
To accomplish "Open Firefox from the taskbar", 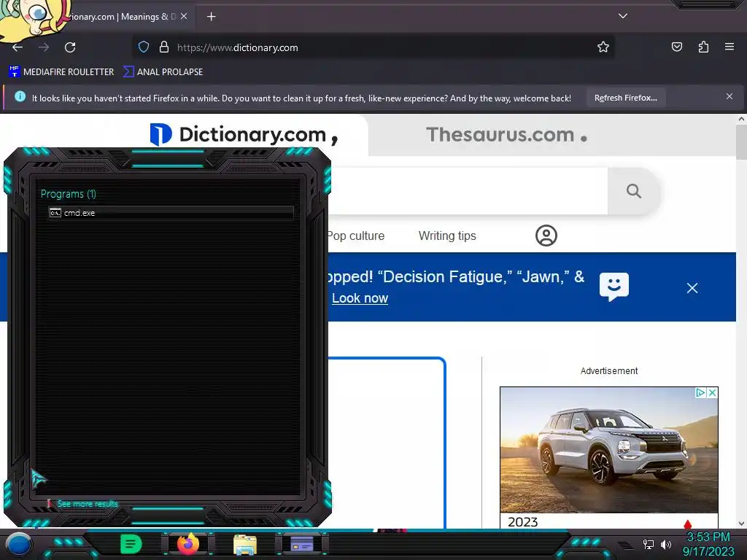I will coord(188,544).
